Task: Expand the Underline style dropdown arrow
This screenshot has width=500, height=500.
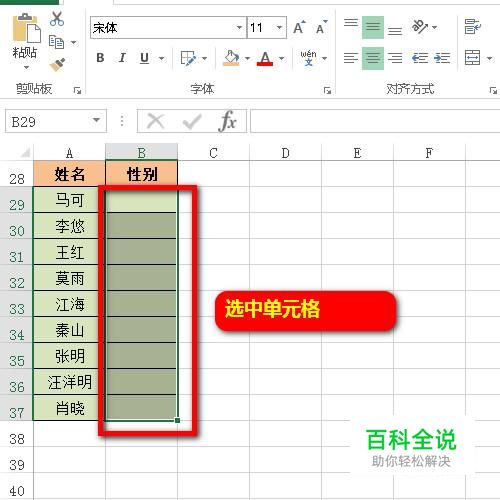Action: 162,59
